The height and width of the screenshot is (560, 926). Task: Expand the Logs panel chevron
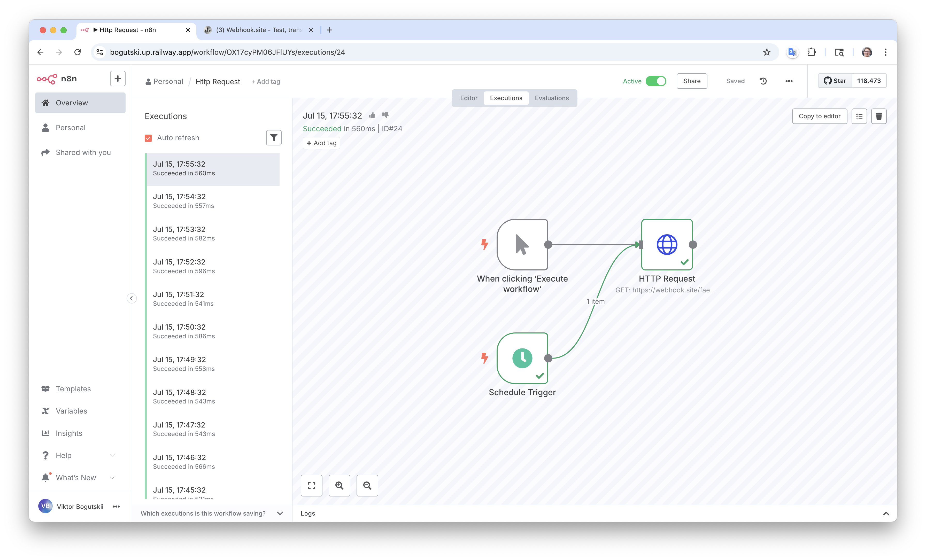point(886,514)
